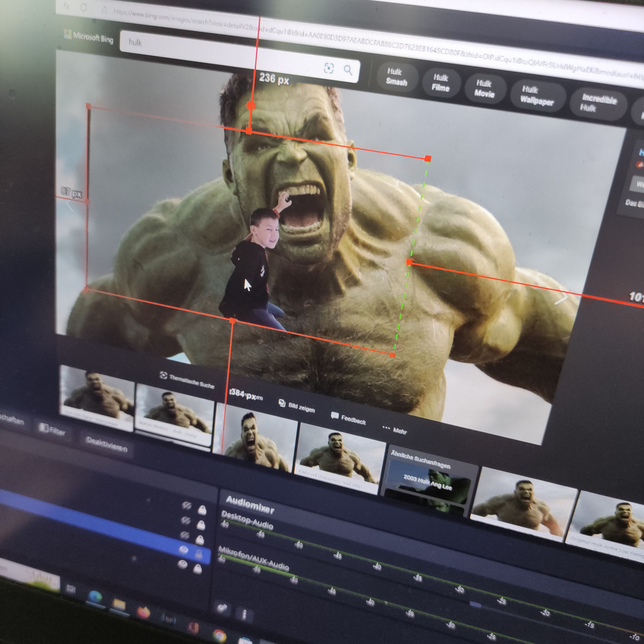This screenshot has width=644, height=644.
Task: Show the first hidden source via eye icon
Action: [x=186, y=506]
